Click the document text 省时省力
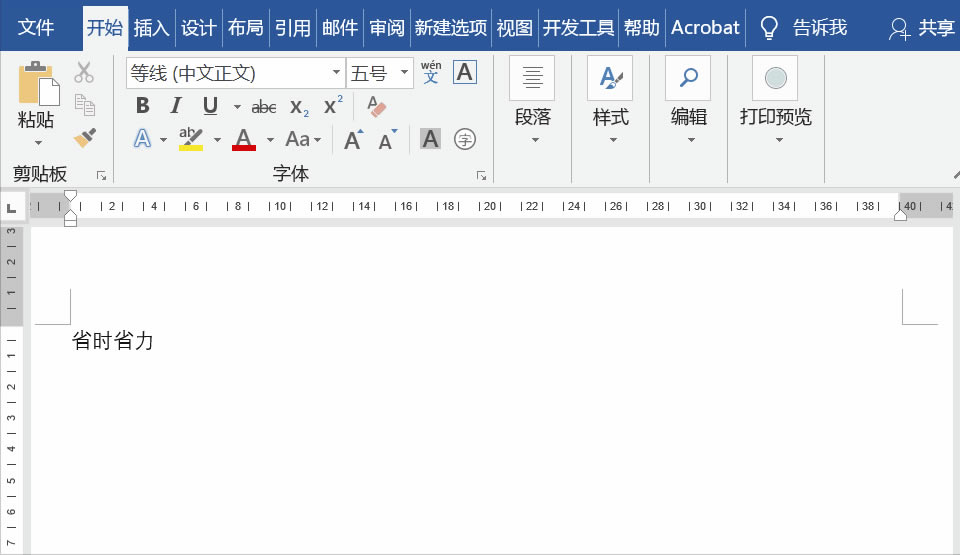 click(113, 341)
